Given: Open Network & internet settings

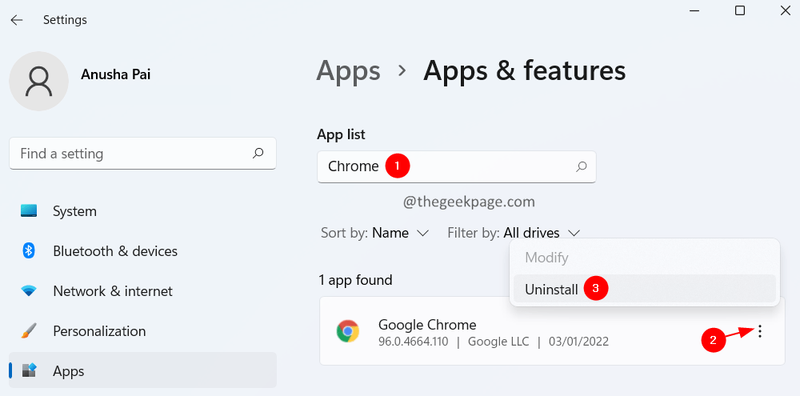Looking at the screenshot, I should tap(143, 291).
